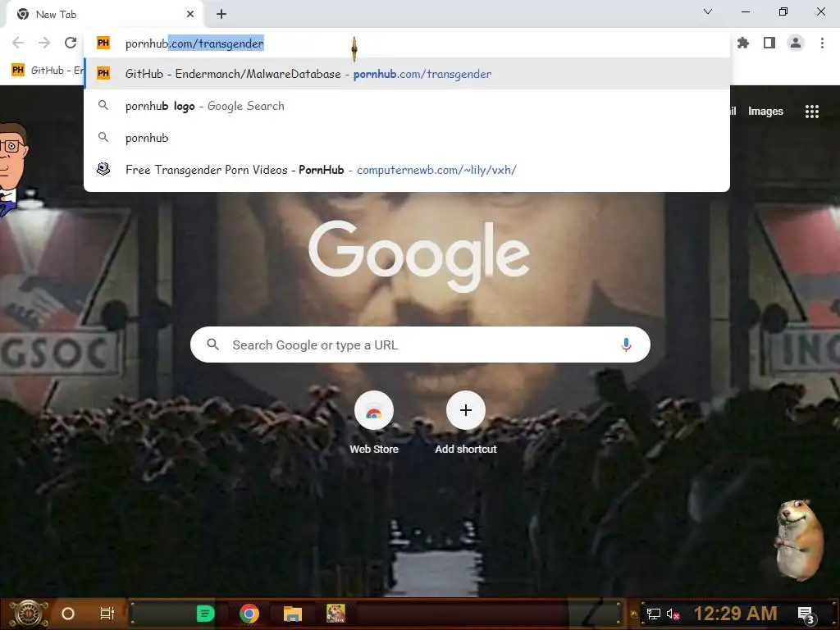Screen dimensions: 840x630
Task: Open the profile avatar menu
Action: (x=796, y=43)
